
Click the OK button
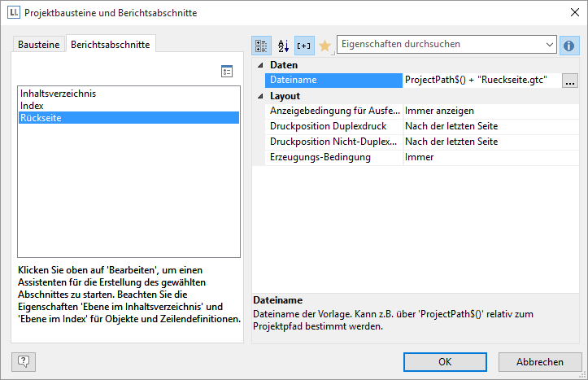pyautogui.click(x=445, y=362)
